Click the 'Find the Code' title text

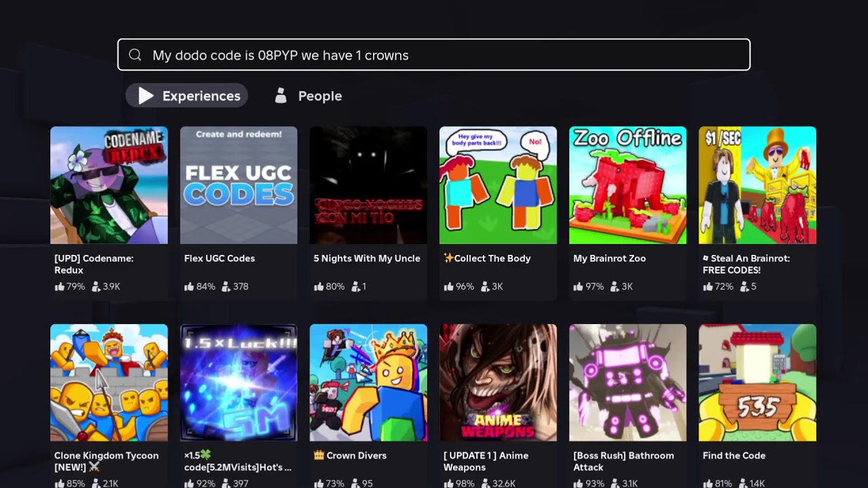pyautogui.click(x=734, y=455)
